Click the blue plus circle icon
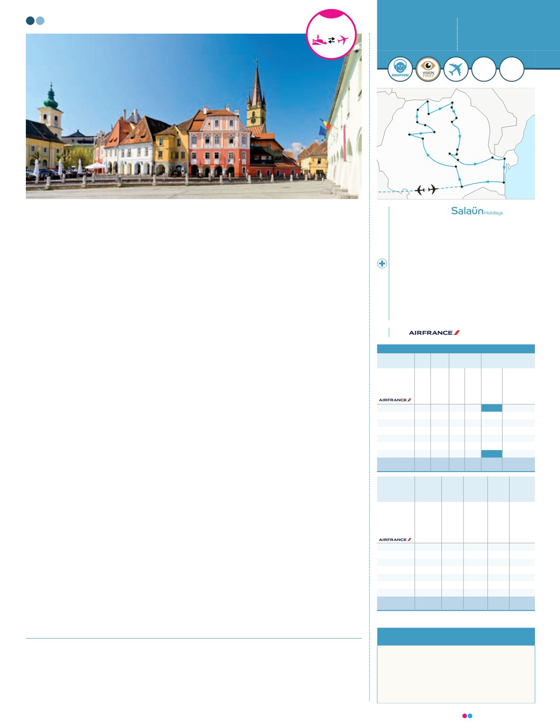 tap(382, 263)
